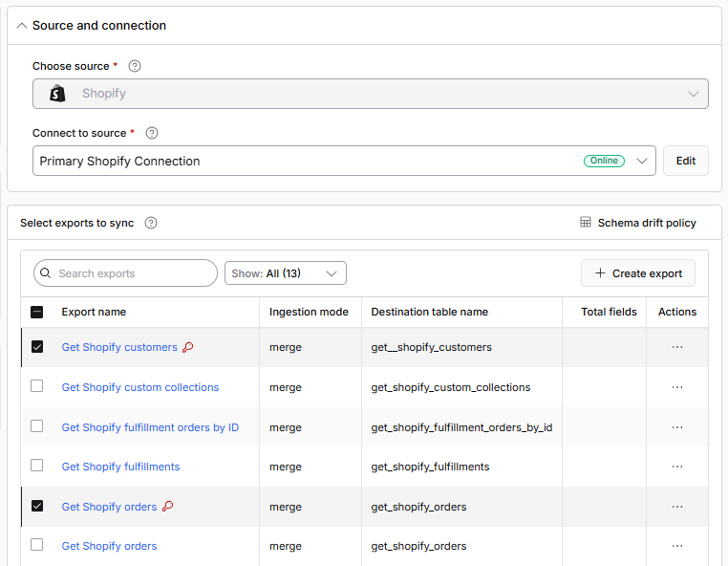Open Get Shopify fulfillment orders by ID link
The height and width of the screenshot is (566, 728).
[x=150, y=427]
